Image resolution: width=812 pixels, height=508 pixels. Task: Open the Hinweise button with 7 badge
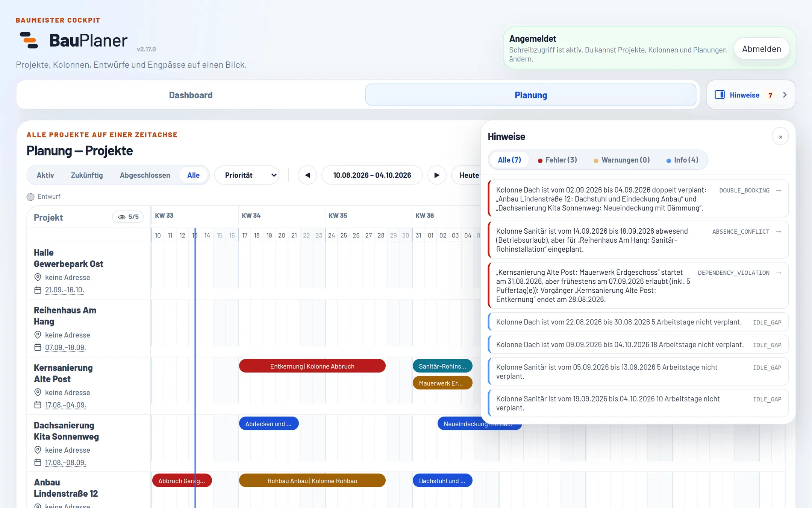coord(751,95)
